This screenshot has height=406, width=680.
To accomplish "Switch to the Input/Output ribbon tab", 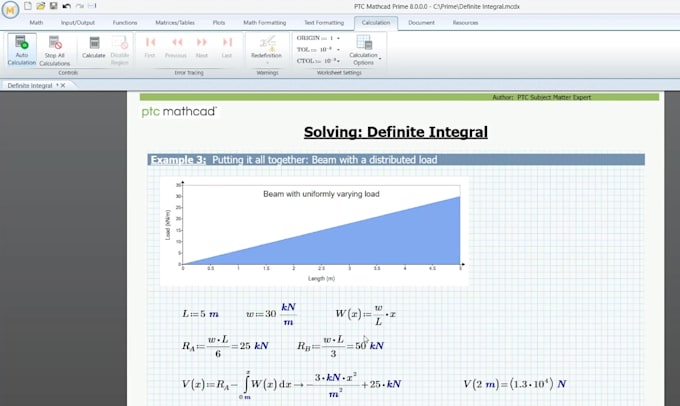I will click(78, 23).
